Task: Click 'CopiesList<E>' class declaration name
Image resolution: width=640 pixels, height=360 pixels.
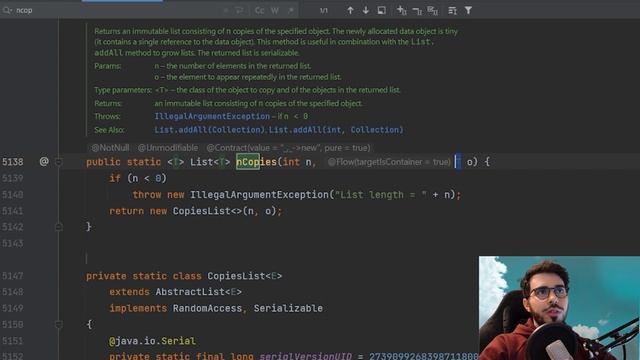Action: tap(244, 276)
